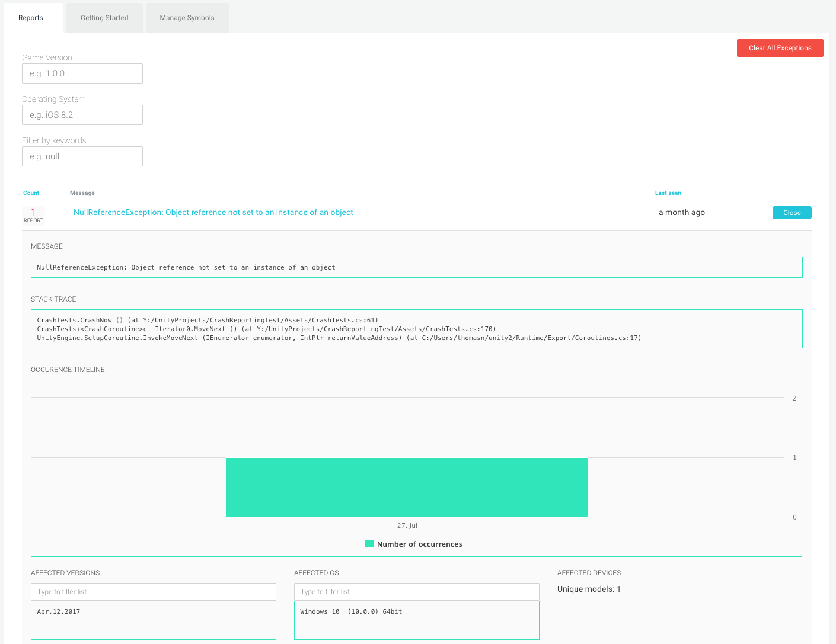Open the Getting Started tab
836x644 pixels.
104,18
